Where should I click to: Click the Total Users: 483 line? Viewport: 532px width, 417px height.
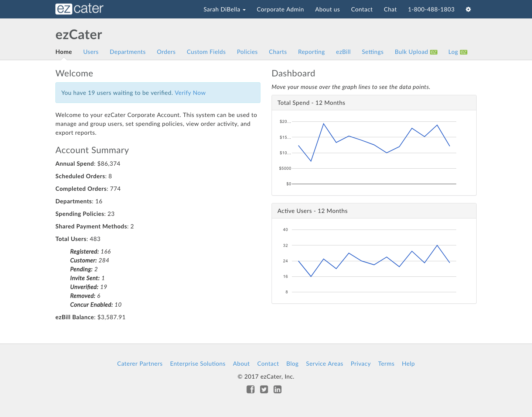coord(78,239)
